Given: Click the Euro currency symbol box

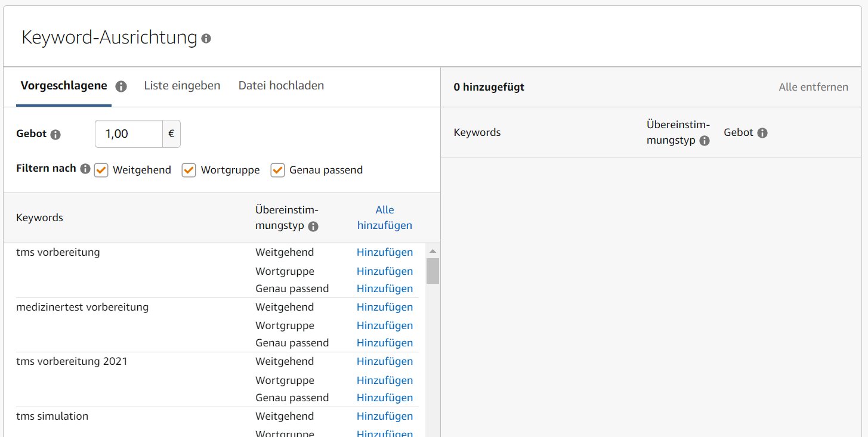Looking at the screenshot, I should [171, 134].
